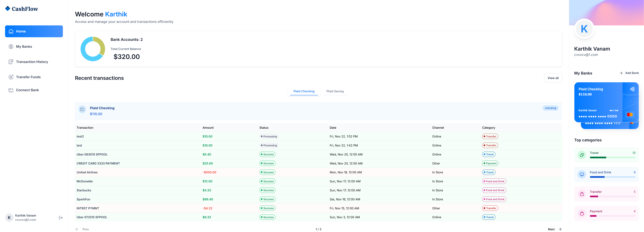Image resolution: width=644 pixels, height=232 pixels.
Task: Switch to the Plaid Saving tab
Action: [335, 91]
